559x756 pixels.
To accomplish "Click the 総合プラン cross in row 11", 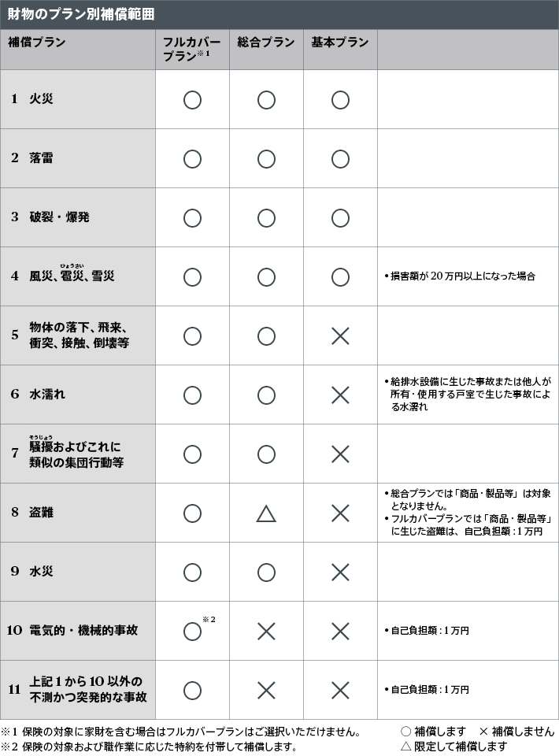I will 266,691.
